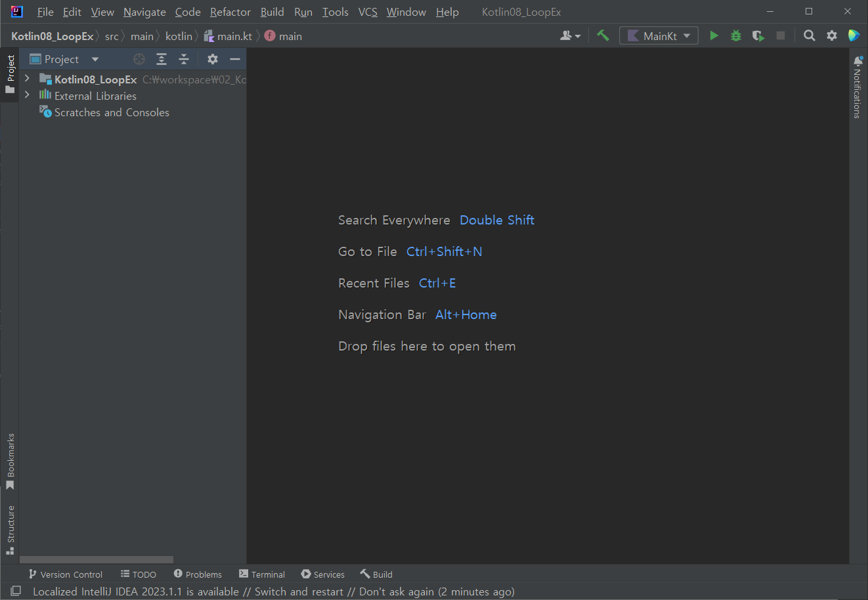Screen dimensions: 868x600
Task: Select Opened File target icon in Project panel
Action: [139, 59]
